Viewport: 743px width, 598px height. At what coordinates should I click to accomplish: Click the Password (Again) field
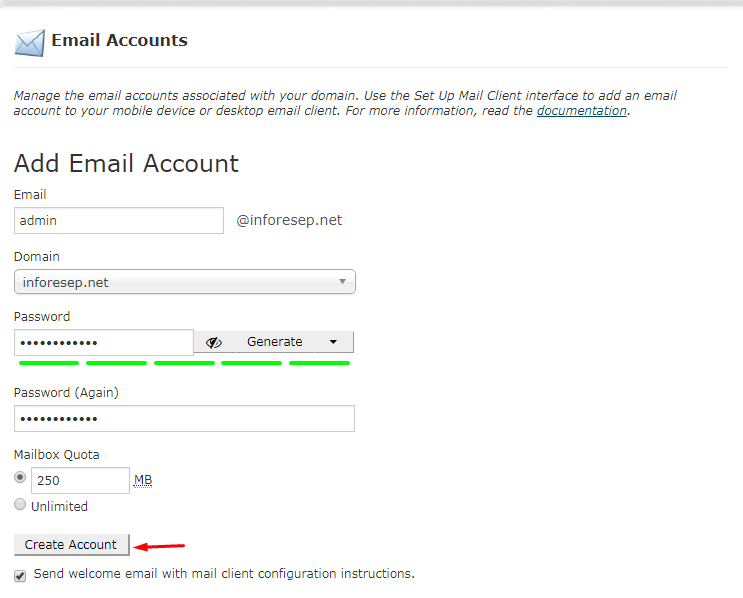tap(185, 418)
